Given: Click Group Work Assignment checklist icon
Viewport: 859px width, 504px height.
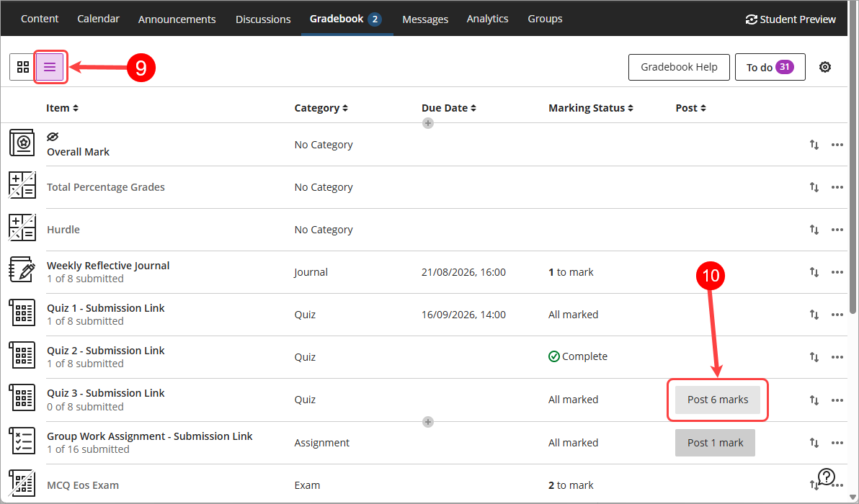Looking at the screenshot, I should pyautogui.click(x=22, y=441).
